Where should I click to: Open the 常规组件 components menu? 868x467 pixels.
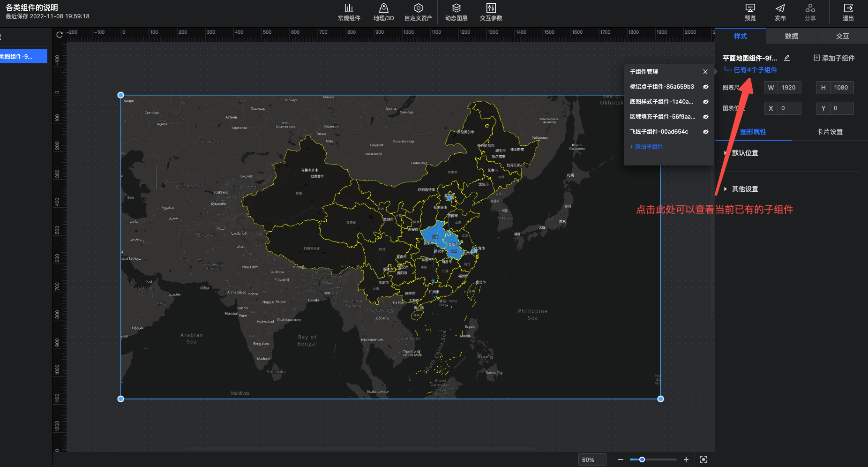click(349, 12)
